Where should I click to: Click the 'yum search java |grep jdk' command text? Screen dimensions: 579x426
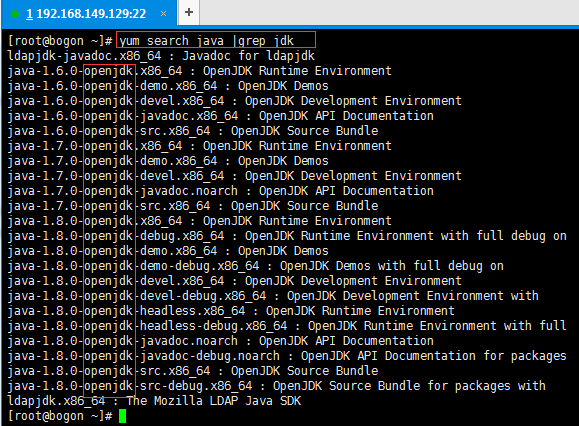click(x=206, y=41)
